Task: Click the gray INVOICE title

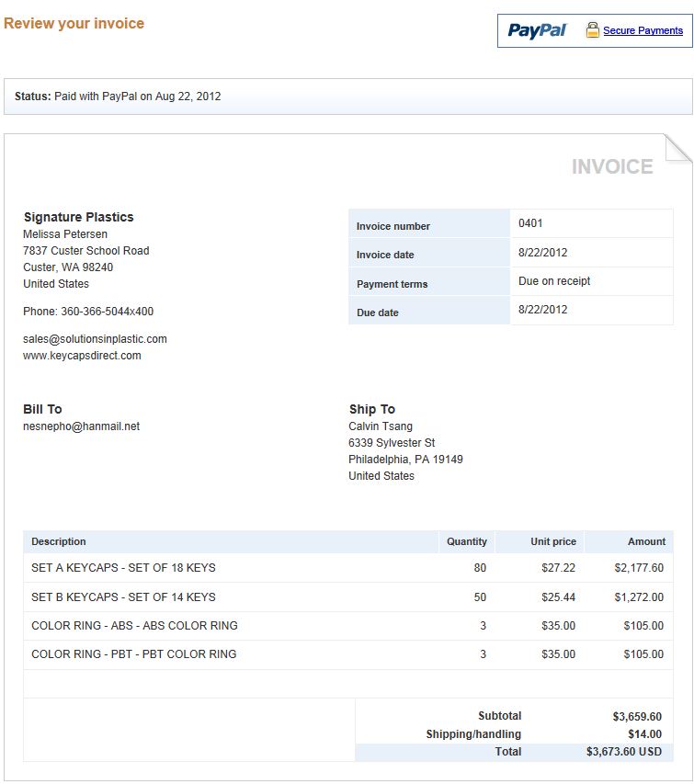Action: tap(612, 167)
